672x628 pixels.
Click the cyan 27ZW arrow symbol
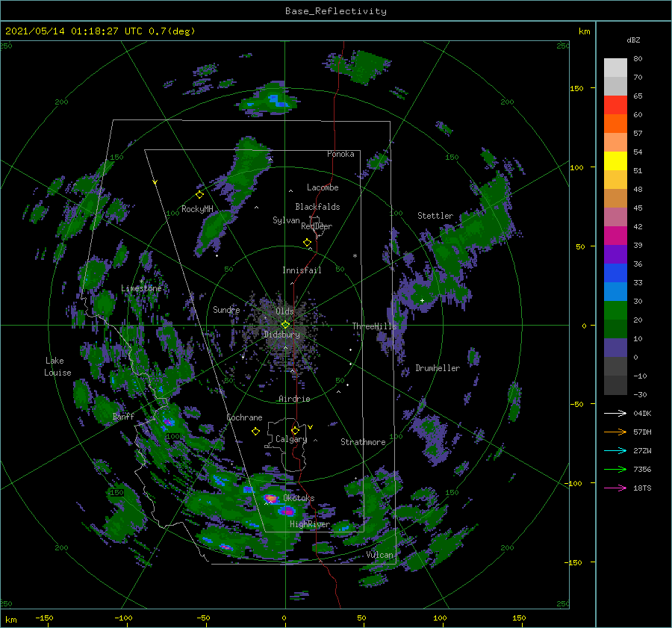tap(615, 450)
